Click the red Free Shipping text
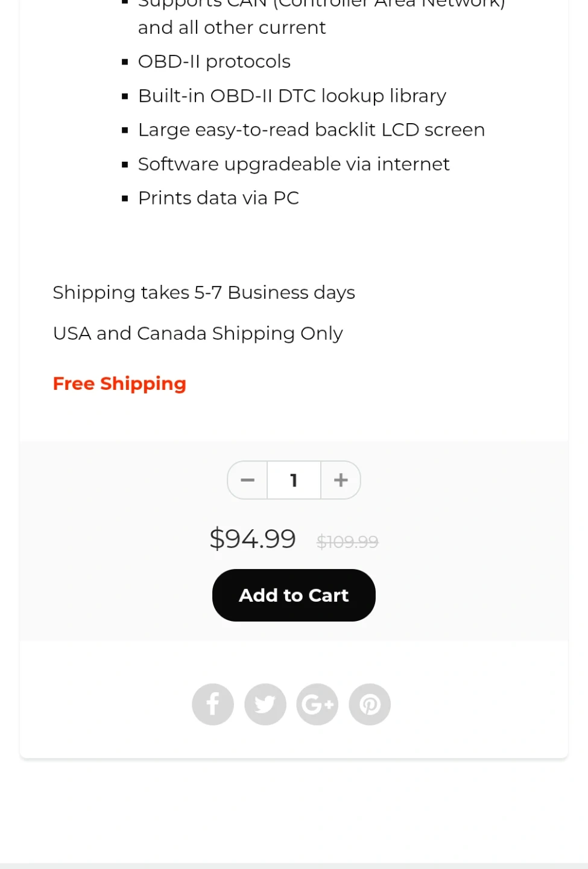This screenshot has height=869, width=588. tap(119, 384)
